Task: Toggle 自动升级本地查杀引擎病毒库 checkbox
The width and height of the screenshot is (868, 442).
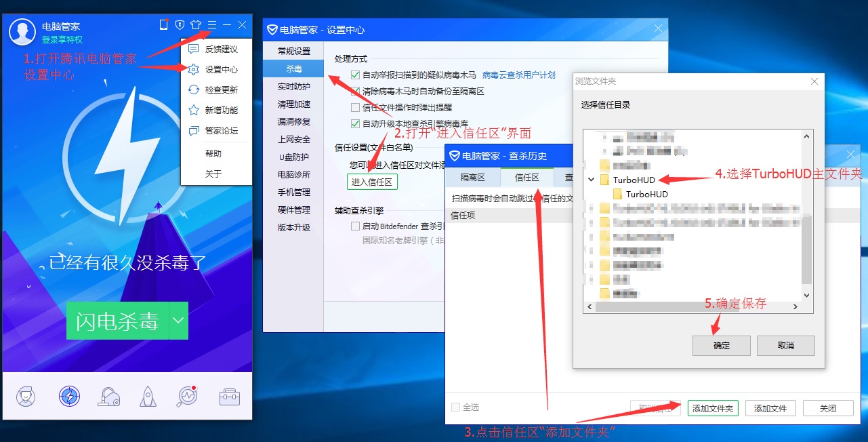Action: tap(355, 123)
